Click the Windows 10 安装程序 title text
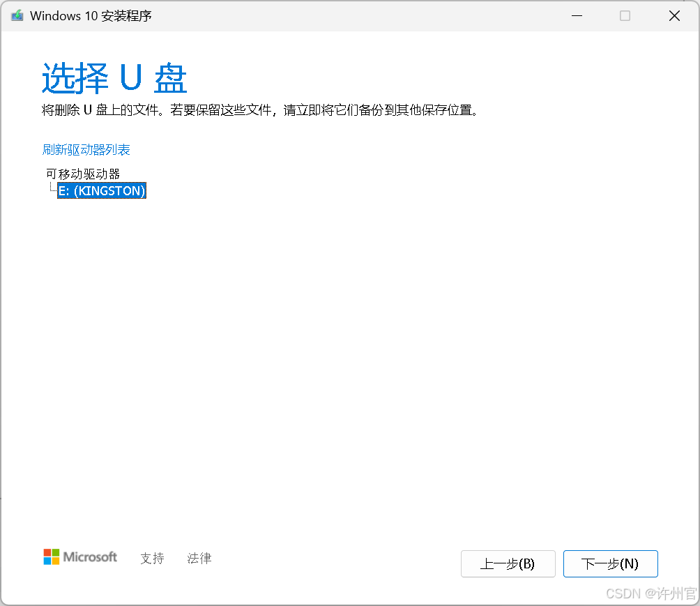 91,15
